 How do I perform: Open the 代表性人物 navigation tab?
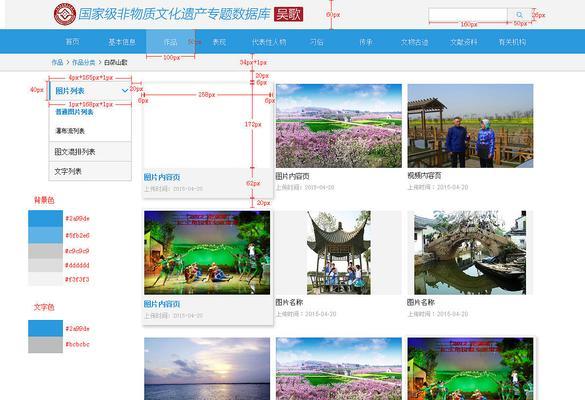coord(269,42)
